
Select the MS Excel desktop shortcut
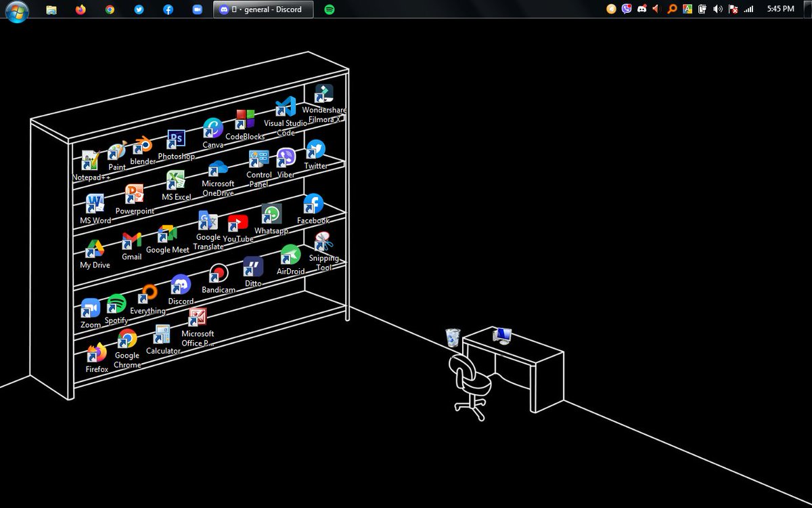[176, 185]
